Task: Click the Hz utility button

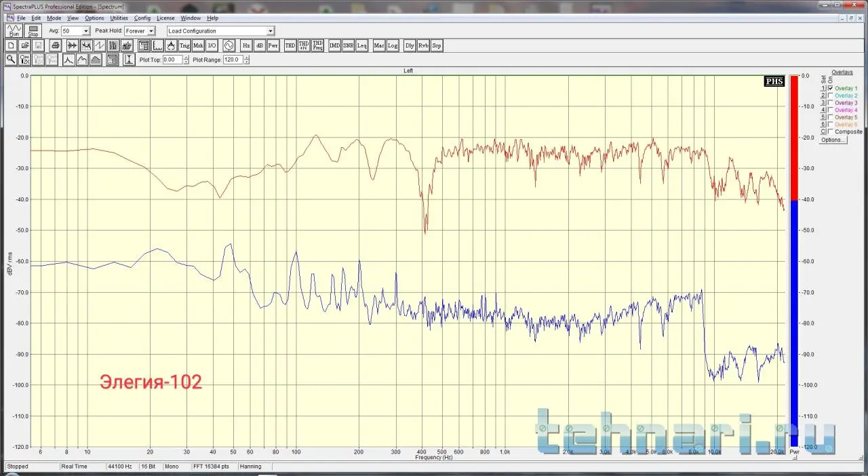Action: (x=246, y=45)
